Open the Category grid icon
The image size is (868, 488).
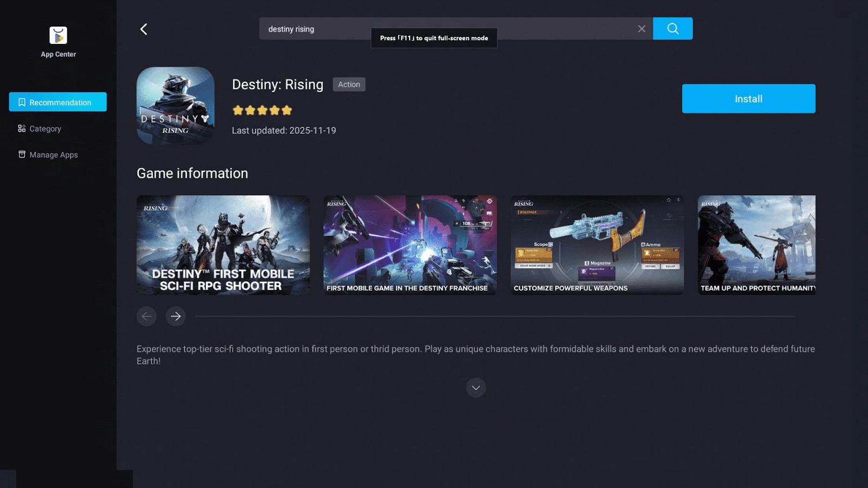(x=21, y=129)
